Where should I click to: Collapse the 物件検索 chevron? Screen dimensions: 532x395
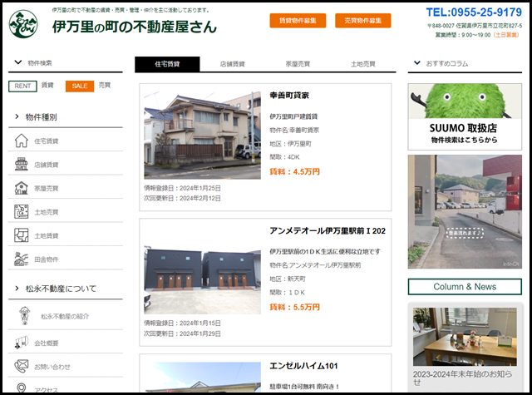click(18, 62)
